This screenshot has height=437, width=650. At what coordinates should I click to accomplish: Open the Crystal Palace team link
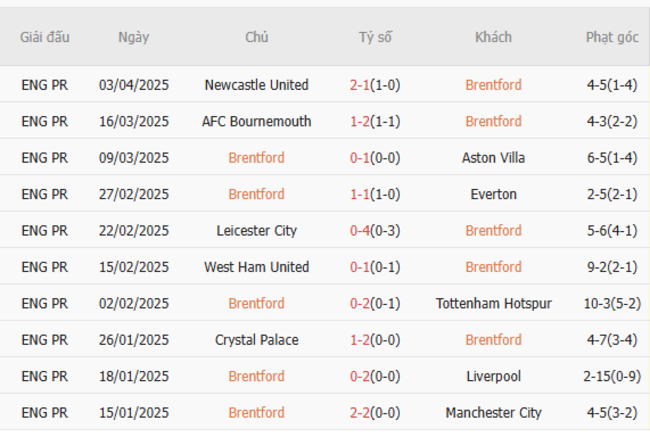coord(256,340)
